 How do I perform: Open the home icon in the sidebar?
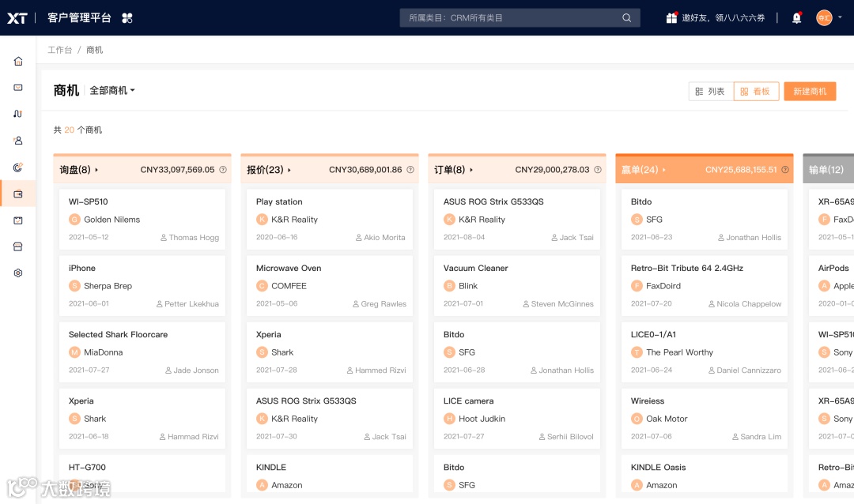point(18,61)
